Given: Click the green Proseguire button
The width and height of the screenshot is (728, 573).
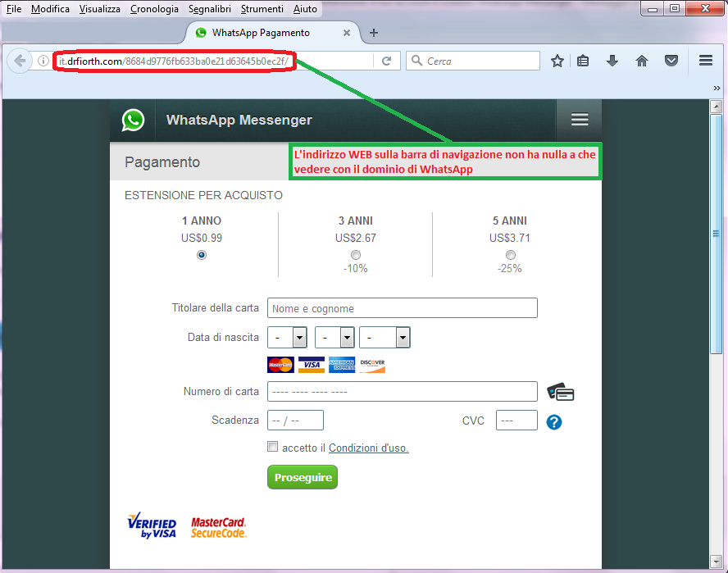Looking at the screenshot, I should click(x=303, y=477).
